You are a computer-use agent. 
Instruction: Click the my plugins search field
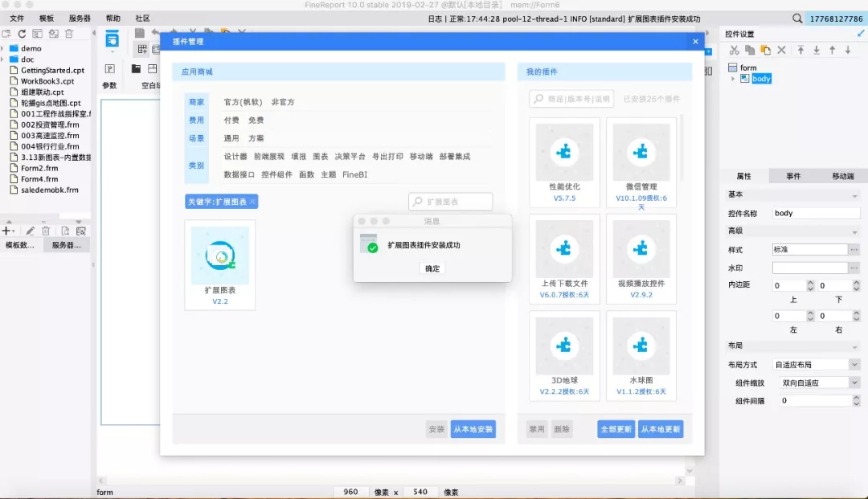coord(571,99)
